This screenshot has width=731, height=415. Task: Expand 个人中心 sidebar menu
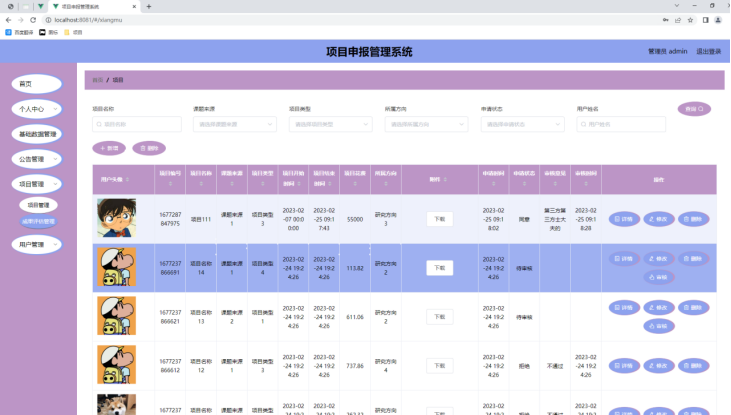[37, 109]
